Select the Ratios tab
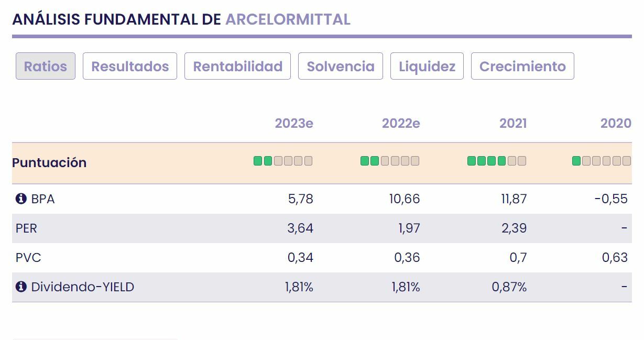Viewport: 644px width, 340px height. click(x=46, y=67)
